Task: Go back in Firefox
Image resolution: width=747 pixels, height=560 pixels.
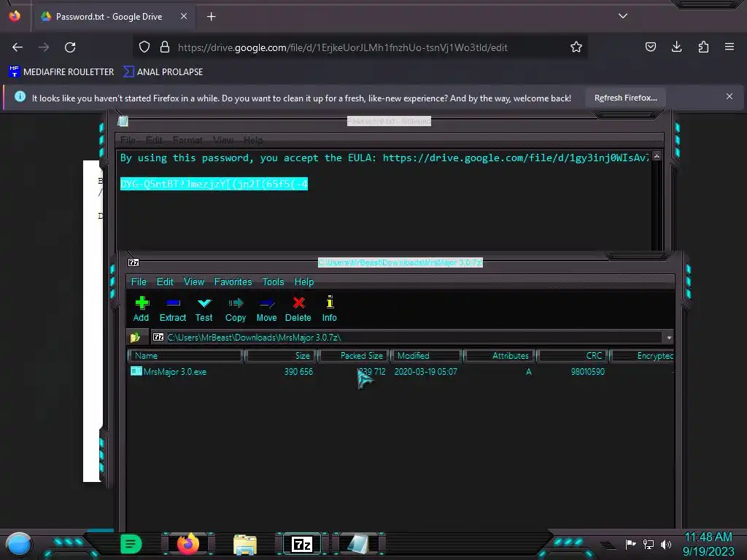Action: 18,47
